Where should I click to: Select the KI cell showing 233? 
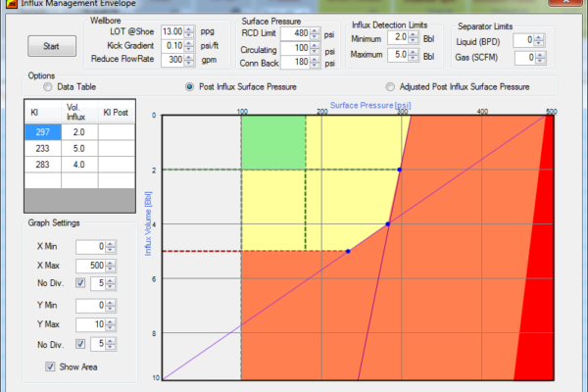click(x=43, y=148)
